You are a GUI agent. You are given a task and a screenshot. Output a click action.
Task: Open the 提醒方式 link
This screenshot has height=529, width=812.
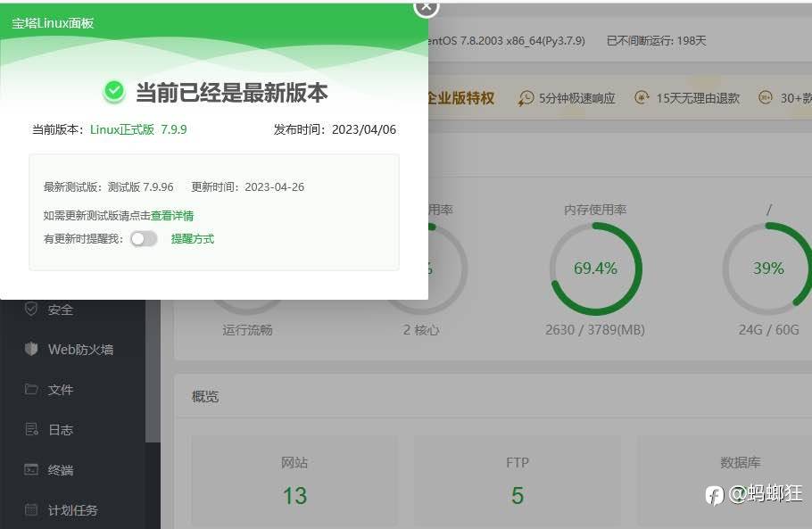pyautogui.click(x=192, y=238)
